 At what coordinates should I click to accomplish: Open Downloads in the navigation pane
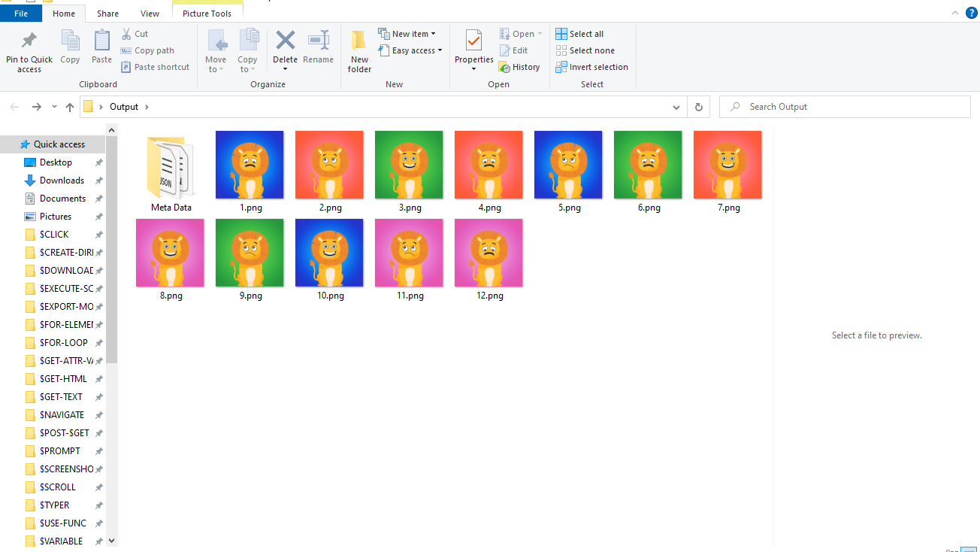click(62, 180)
